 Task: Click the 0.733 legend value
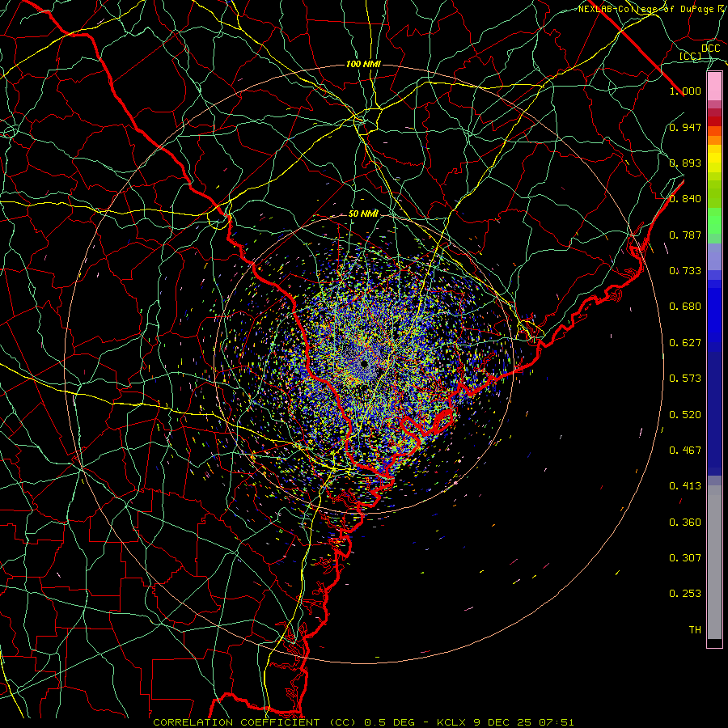(685, 271)
